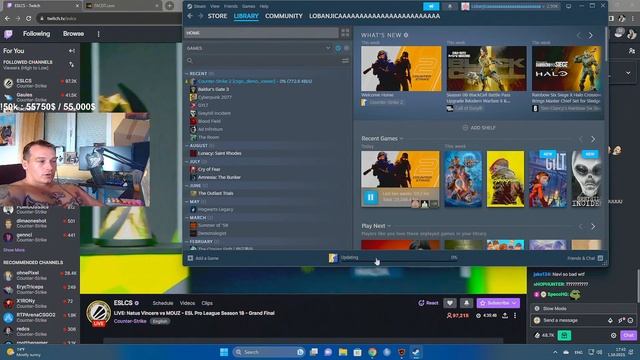Image resolution: width=640 pixels, height=360 pixels.
Task: Show next What's New items
Action: (x=591, y=36)
